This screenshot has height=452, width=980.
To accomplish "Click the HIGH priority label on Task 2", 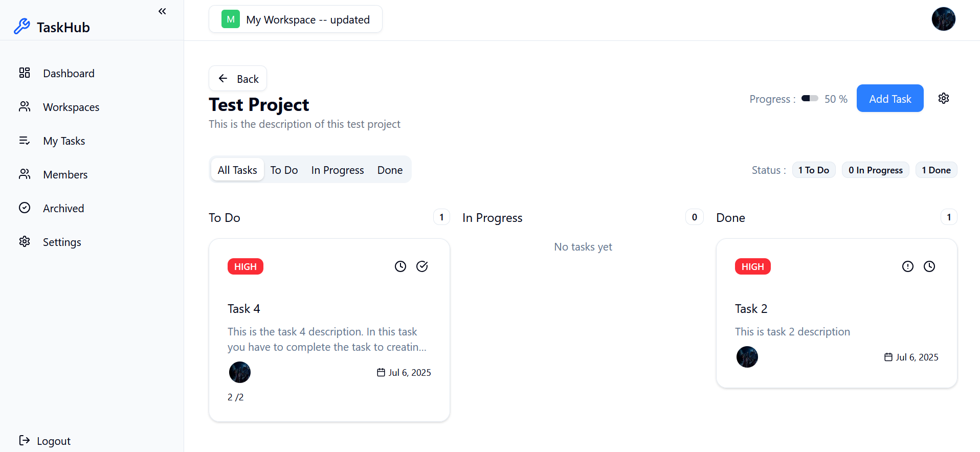I will [x=753, y=266].
